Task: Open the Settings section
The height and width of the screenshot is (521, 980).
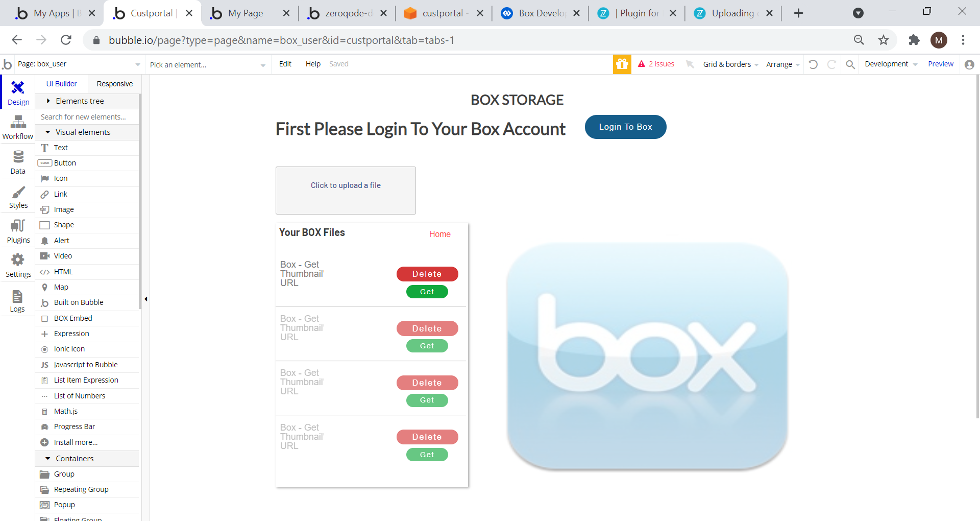Action: [18, 266]
